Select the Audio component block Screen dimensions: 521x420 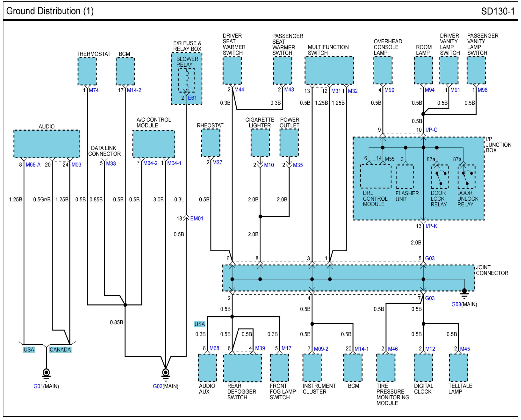pyautogui.click(x=47, y=144)
